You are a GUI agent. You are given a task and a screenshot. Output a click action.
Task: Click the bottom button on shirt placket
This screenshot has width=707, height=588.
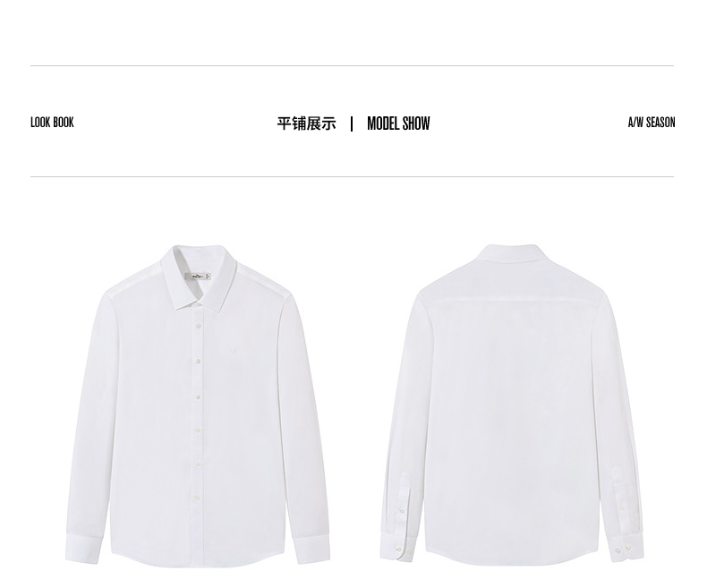click(x=198, y=498)
